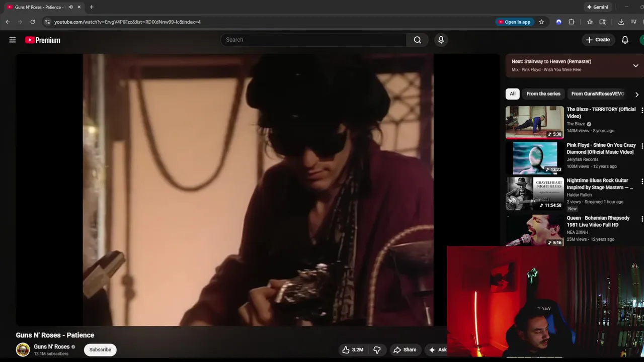Open the Extensions puzzle icon
The height and width of the screenshot is (362, 644).
click(572, 22)
